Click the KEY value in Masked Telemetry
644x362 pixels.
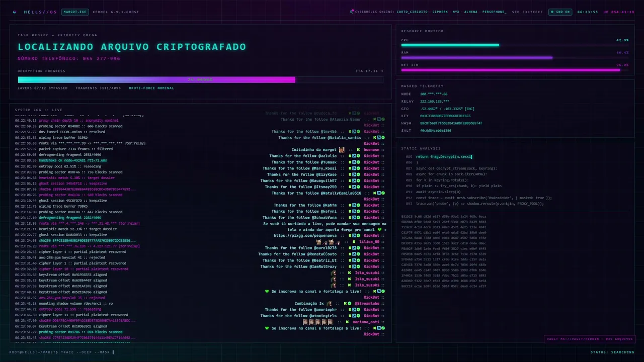pos(445,116)
